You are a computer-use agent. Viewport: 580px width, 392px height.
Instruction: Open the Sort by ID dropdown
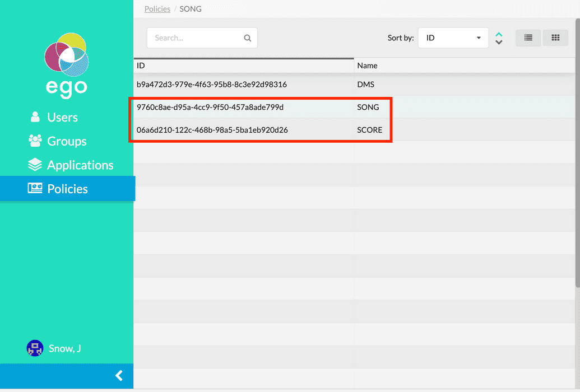[x=453, y=38]
